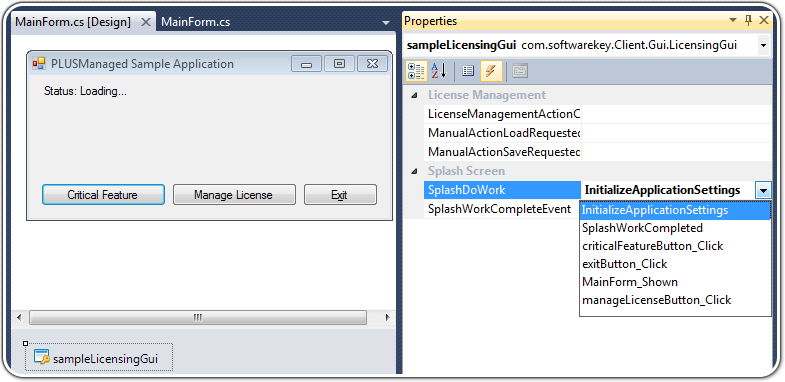Click the Exit button on the form
The width and height of the screenshot is (785, 382).
[340, 195]
